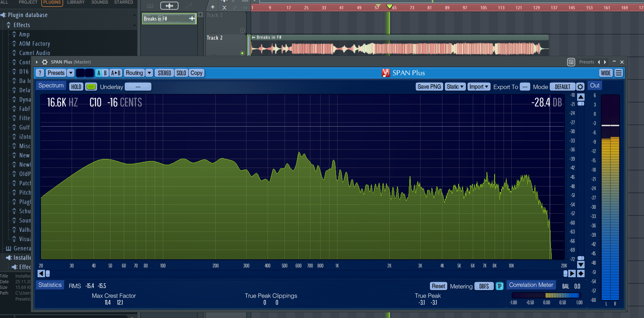Toggle the TP true peak button
This screenshot has height=318, width=644.
499,286
